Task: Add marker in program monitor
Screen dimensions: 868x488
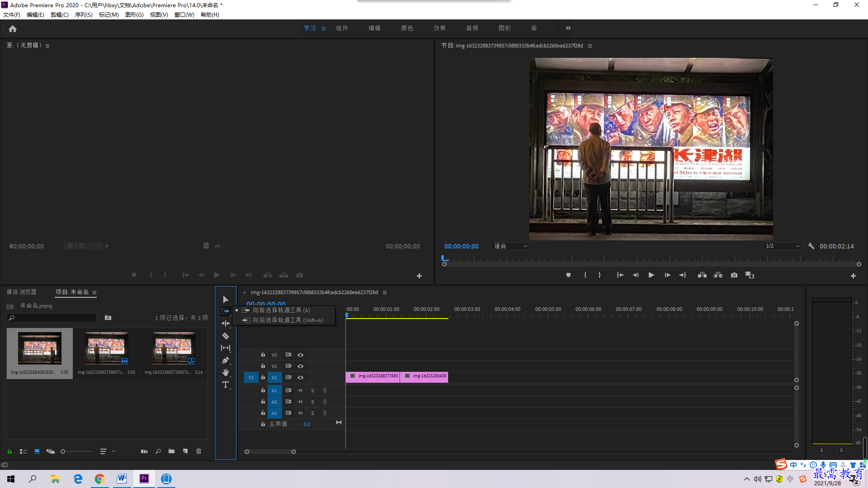Action: coord(568,275)
